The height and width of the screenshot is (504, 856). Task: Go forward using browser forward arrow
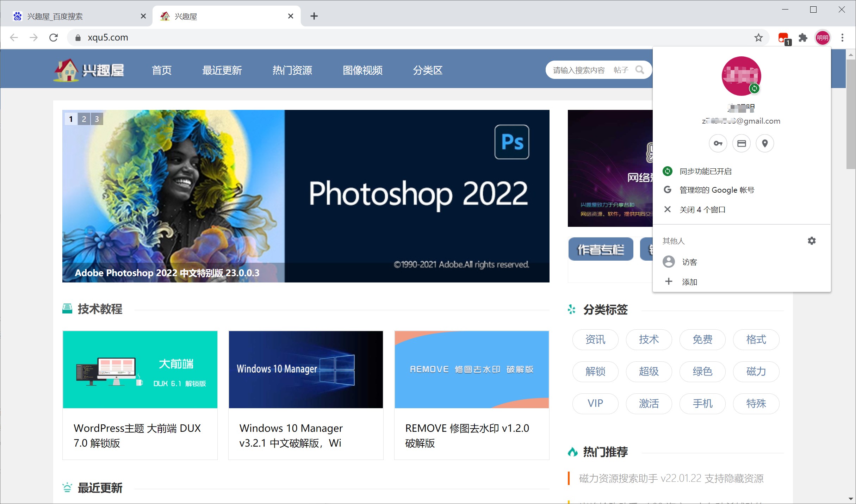pyautogui.click(x=34, y=37)
